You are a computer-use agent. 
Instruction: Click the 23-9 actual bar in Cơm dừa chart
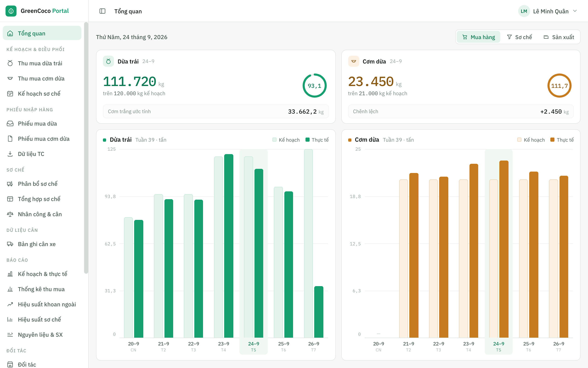[474, 251]
